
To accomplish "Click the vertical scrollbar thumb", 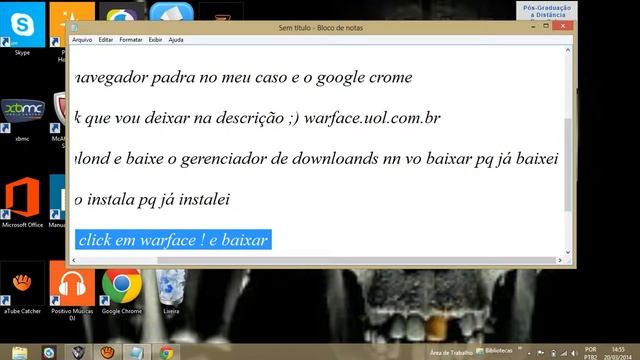I will click(x=568, y=165).
